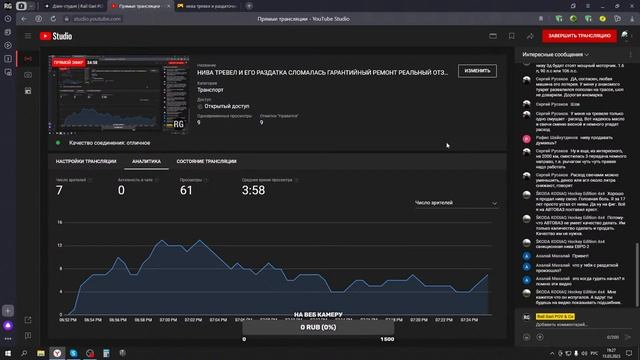
Task: Click the '0 RUB (0%)' donation progress bar
Action: tap(318, 327)
